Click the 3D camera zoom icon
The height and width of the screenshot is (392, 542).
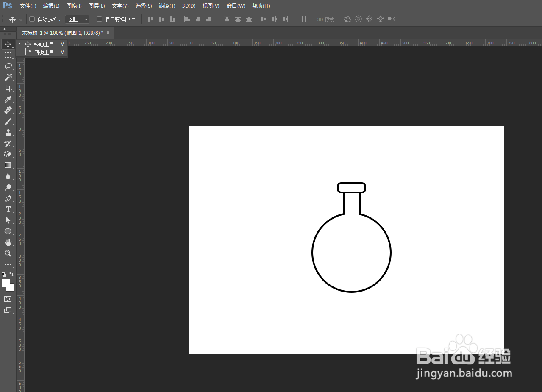pyautogui.click(x=392, y=19)
